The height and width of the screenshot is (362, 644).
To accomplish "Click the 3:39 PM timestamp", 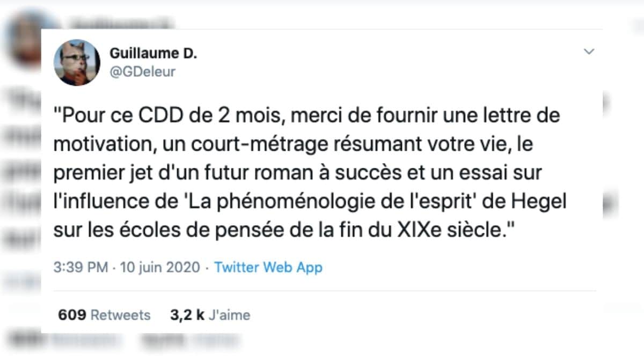I will [80, 267].
